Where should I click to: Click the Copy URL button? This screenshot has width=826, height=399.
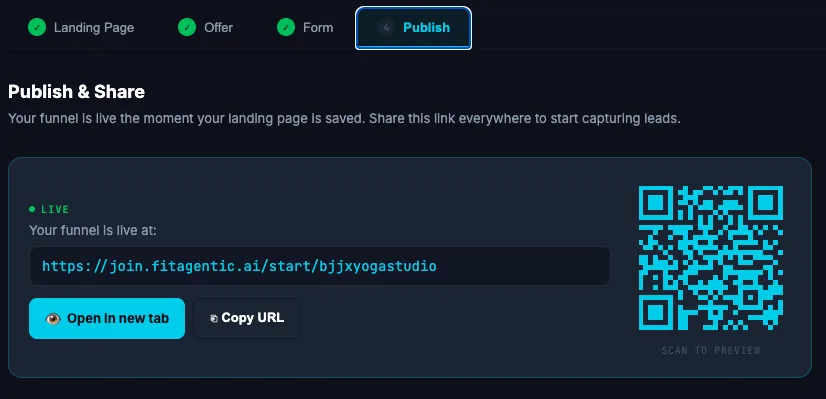pyautogui.click(x=247, y=318)
